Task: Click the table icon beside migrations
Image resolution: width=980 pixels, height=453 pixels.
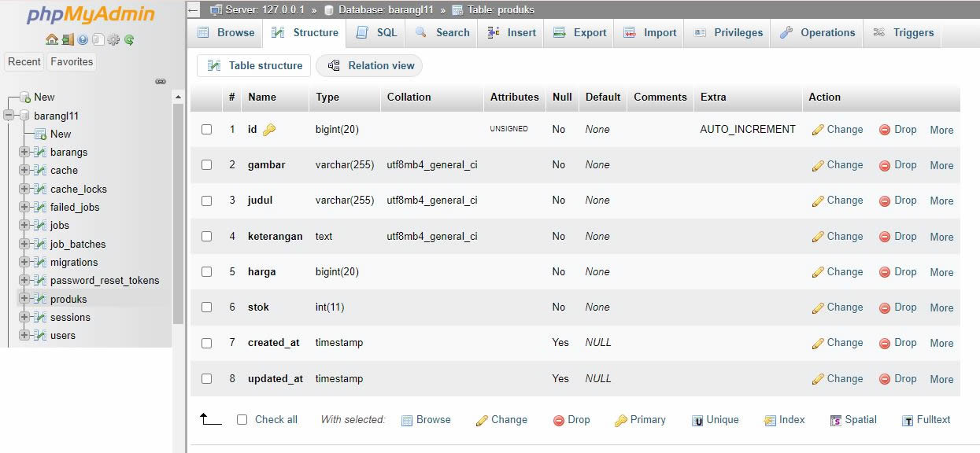Action: [x=40, y=262]
